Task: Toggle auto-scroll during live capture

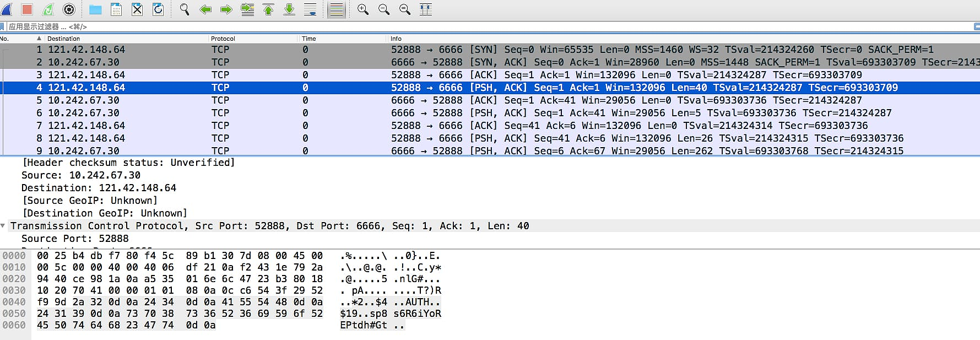Action: (310, 9)
